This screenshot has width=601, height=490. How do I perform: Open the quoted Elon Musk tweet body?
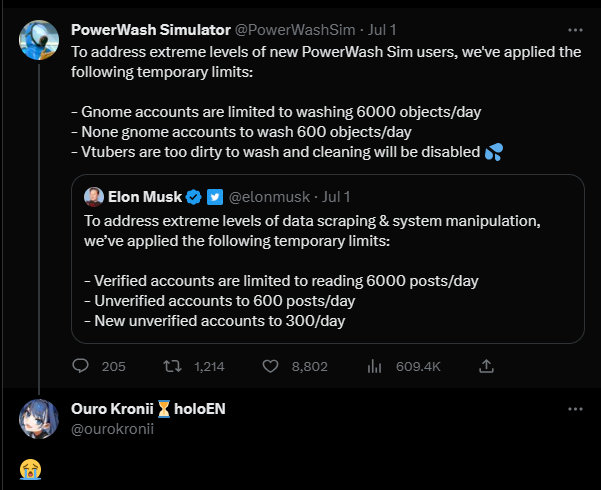coord(312,271)
